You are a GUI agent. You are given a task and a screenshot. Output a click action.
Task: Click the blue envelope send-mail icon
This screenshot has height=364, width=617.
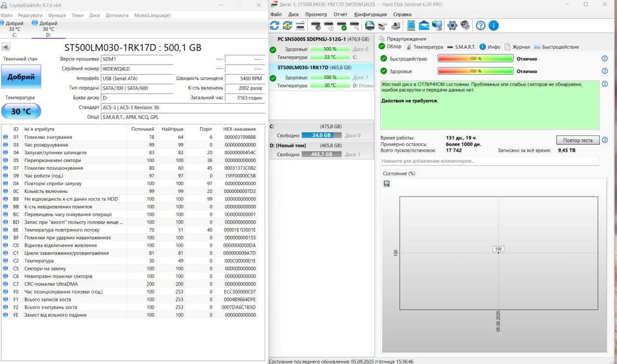click(424, 26)
